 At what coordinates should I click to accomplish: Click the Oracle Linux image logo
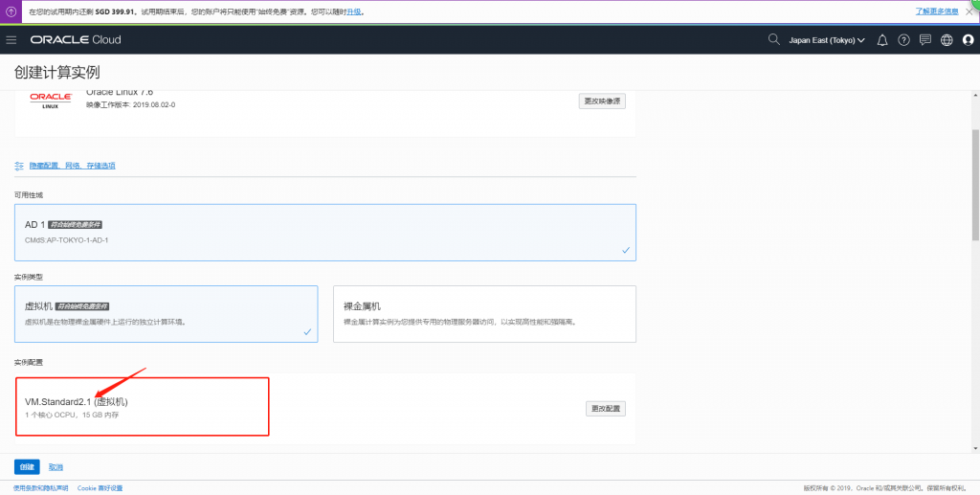tap(51, 101)
